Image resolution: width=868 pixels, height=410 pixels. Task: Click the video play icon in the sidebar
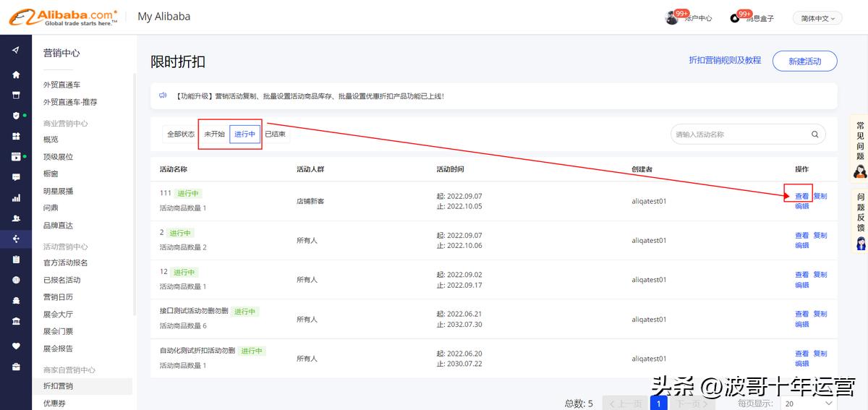16,156
